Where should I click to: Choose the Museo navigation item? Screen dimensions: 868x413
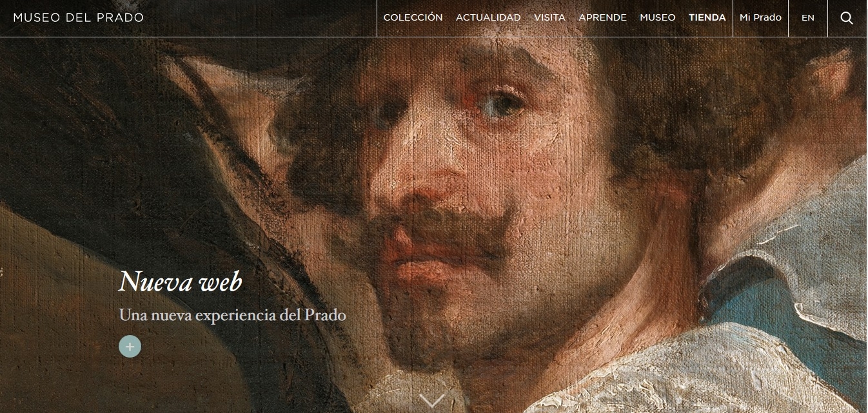[x=657, y=18]
